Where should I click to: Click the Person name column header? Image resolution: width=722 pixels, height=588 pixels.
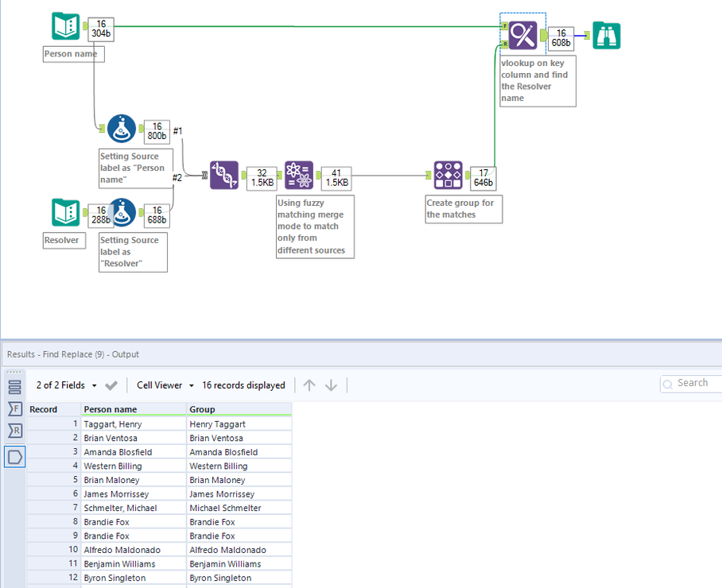134,409
